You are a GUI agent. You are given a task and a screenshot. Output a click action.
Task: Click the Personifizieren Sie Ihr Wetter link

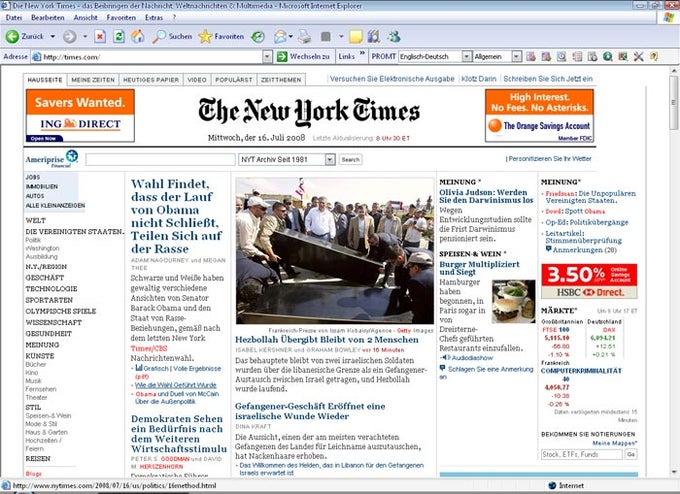point(550,159)
